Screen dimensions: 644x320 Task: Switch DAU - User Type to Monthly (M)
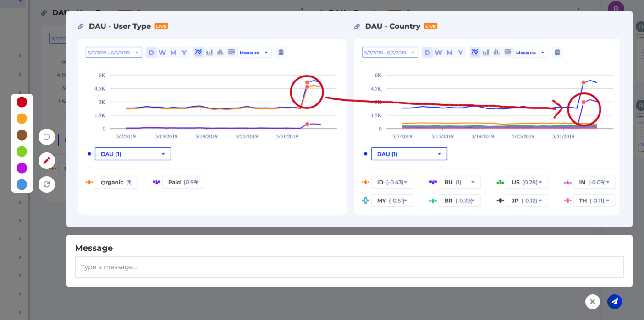tap(173, 53)
